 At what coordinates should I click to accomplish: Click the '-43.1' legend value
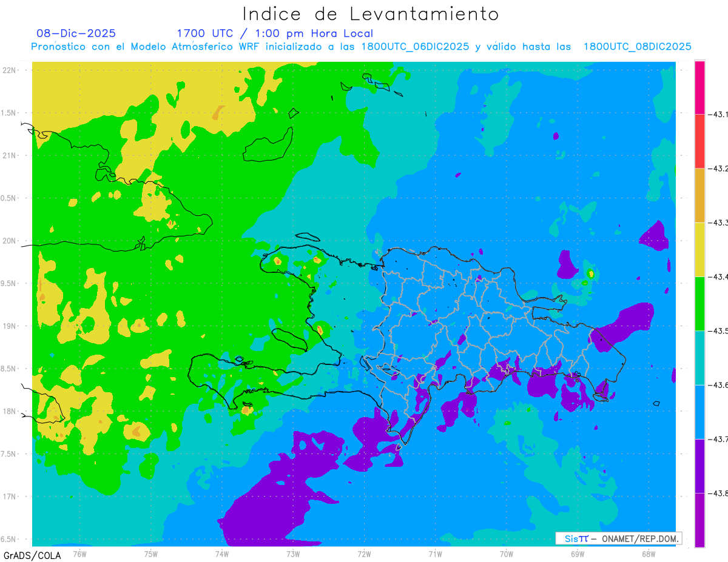pos(718,115)
